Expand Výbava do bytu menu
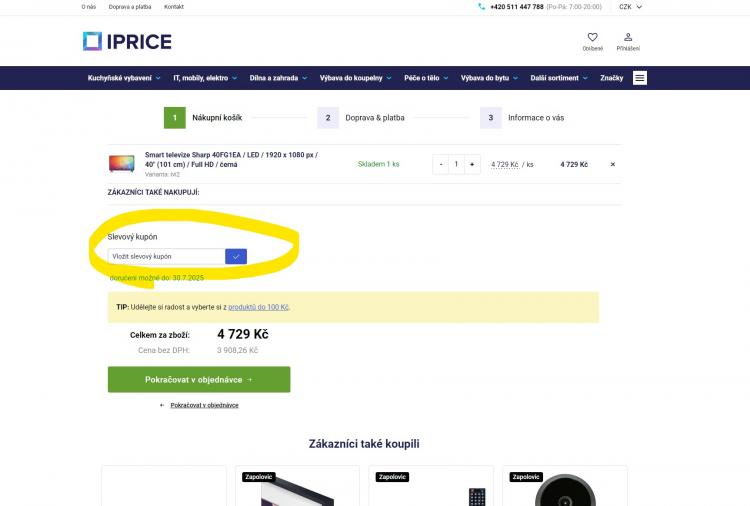Image resolution: width=750 pixels, height=506 pixels. (489, 78)
